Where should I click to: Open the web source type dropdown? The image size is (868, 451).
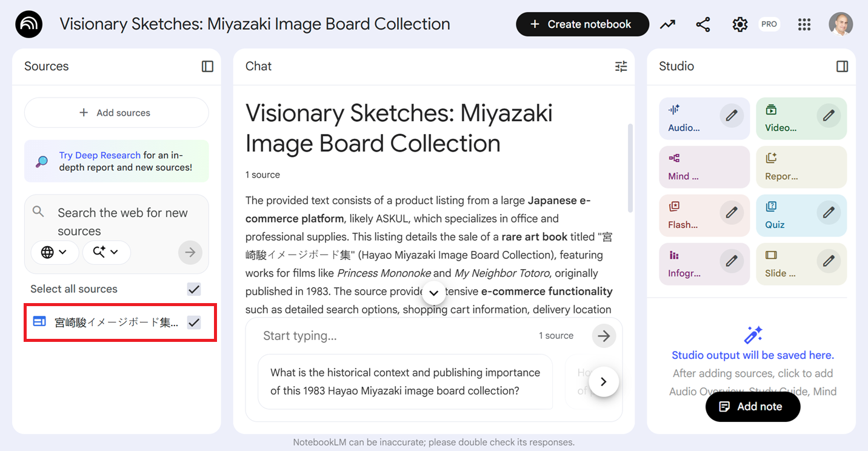click(x=55, y=252)
